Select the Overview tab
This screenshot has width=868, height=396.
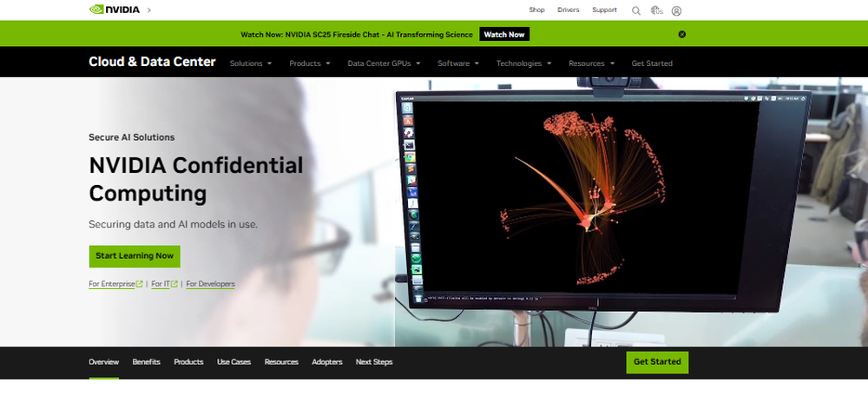(x=103, y=362)
